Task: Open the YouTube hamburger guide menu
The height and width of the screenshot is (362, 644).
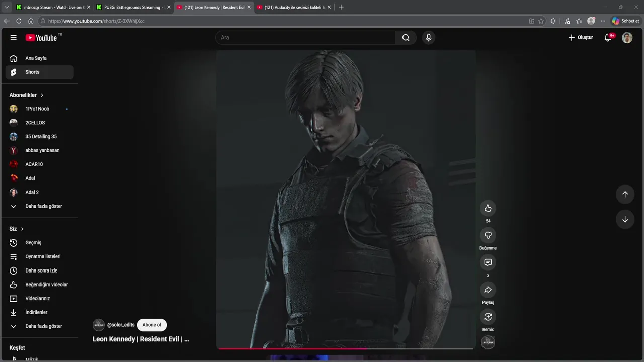Action: pos(14,38)
